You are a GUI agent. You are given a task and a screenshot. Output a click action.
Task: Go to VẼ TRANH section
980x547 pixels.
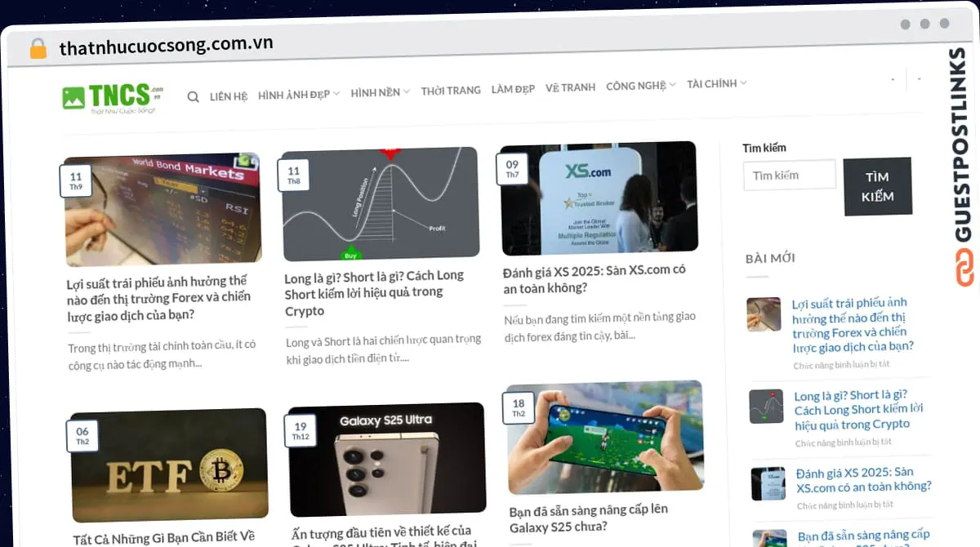click(x=570, y=87)
